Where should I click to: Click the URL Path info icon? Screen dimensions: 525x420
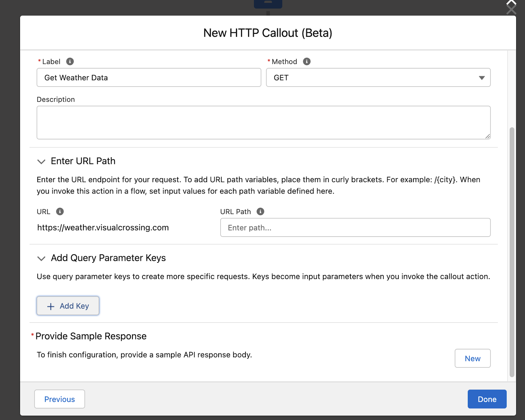[x=260, y=211]
